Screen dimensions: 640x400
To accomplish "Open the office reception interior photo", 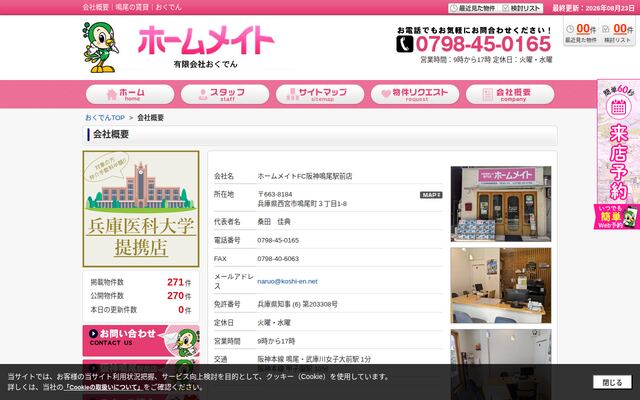I will [x=501, y=285].
